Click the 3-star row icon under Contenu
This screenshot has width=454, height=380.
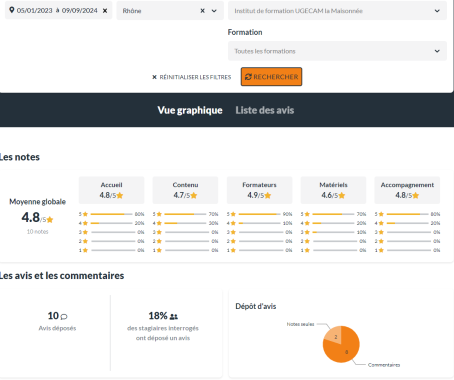click(159, 232)
